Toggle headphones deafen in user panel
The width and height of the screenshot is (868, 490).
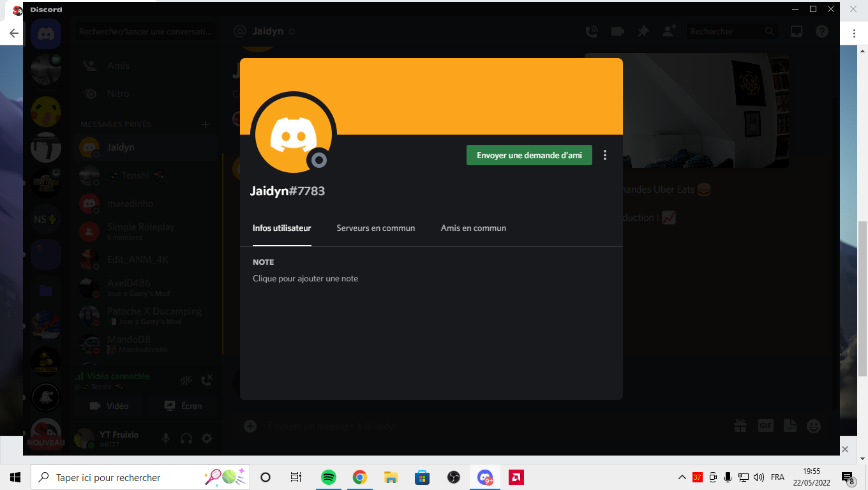186,438
